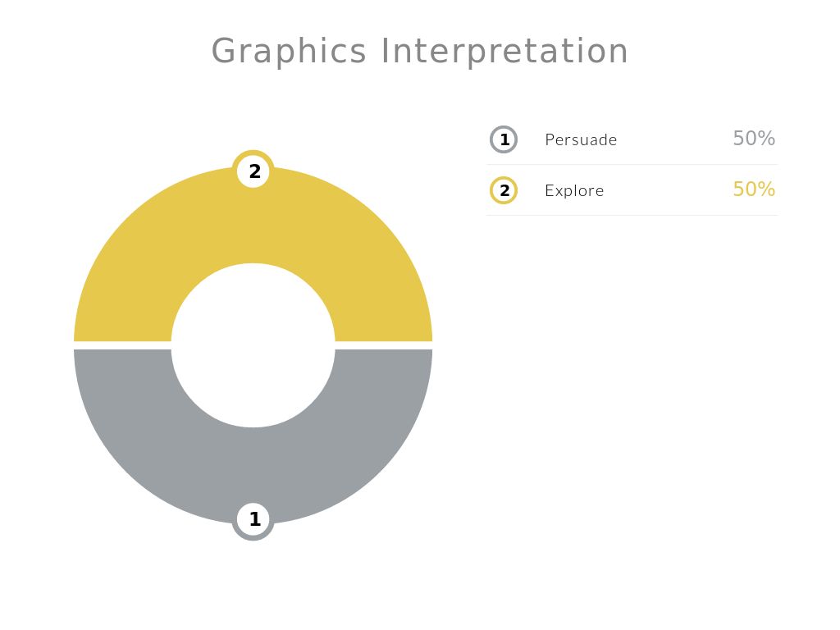
Task: Click the gray 50% value for Persuade
Action: coord(754,139)
